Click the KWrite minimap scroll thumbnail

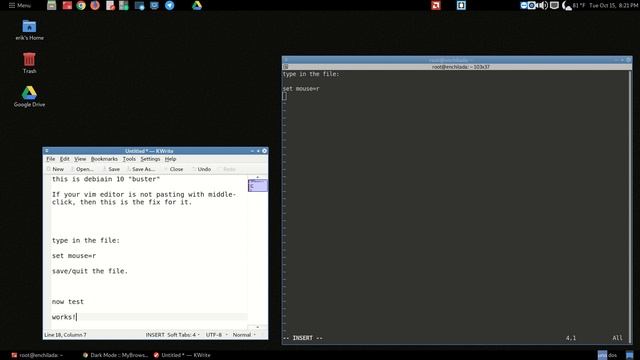tap(258, 186)
